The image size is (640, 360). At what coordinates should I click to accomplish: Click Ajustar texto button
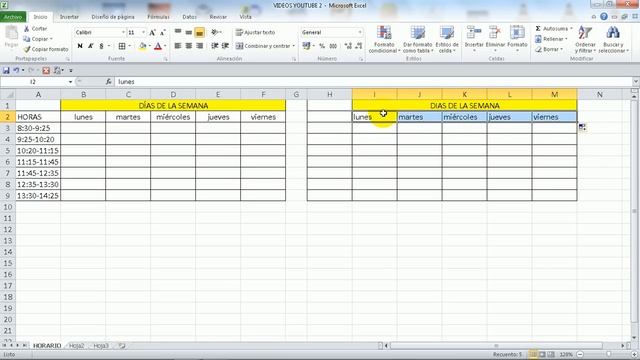pos(256,32)
